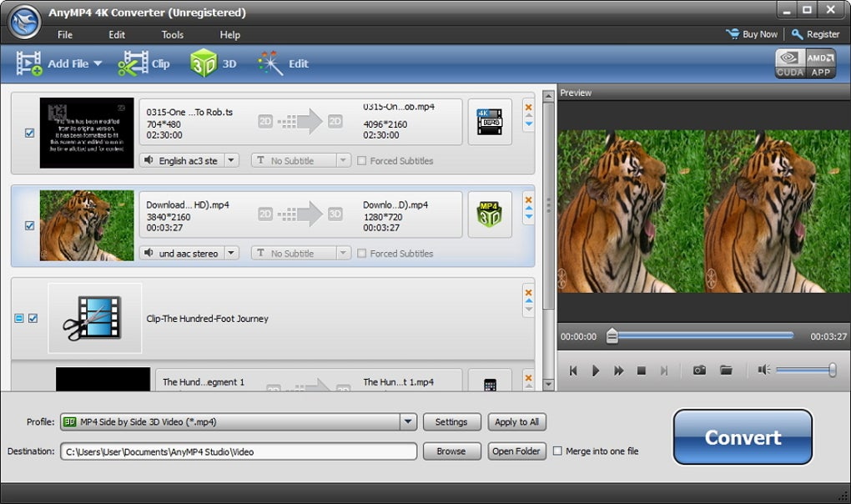
Task: Open the Profile format dropdown
Action: [x=408, y=421]
